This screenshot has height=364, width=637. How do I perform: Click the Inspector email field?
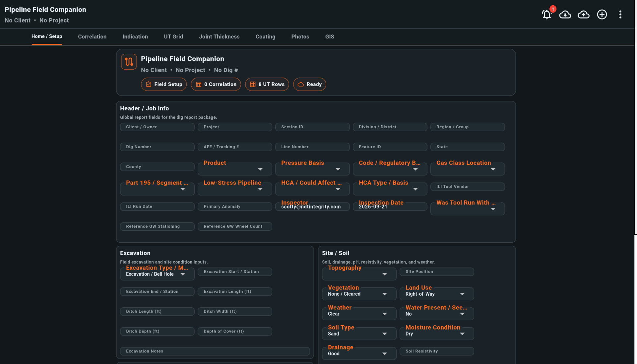pyautogui.click(x=312, y=207)
